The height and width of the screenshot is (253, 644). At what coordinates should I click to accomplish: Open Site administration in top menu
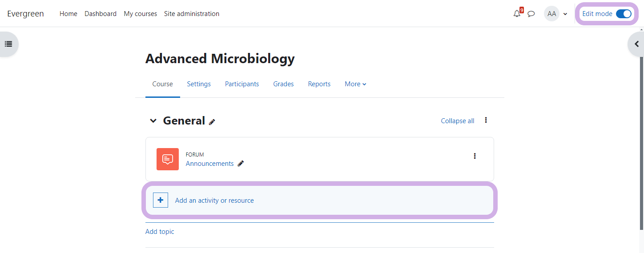(192, 14)
